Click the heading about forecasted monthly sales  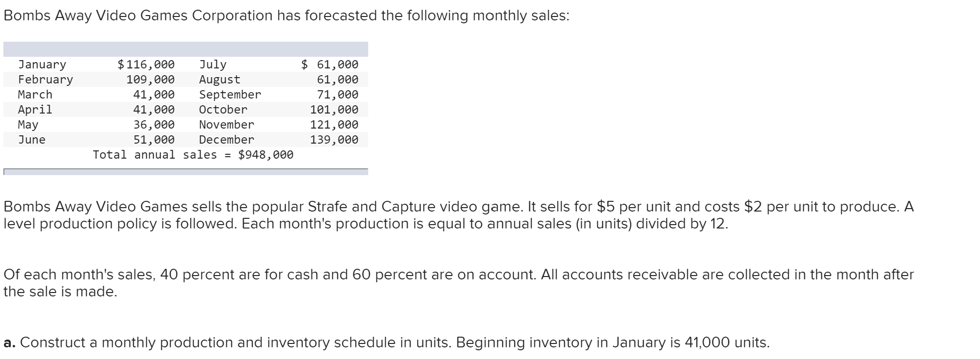tap(286, 16)
